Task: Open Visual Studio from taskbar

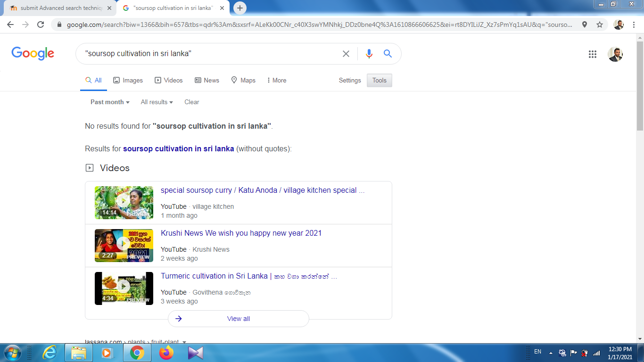Action: [x=195, y=353]
